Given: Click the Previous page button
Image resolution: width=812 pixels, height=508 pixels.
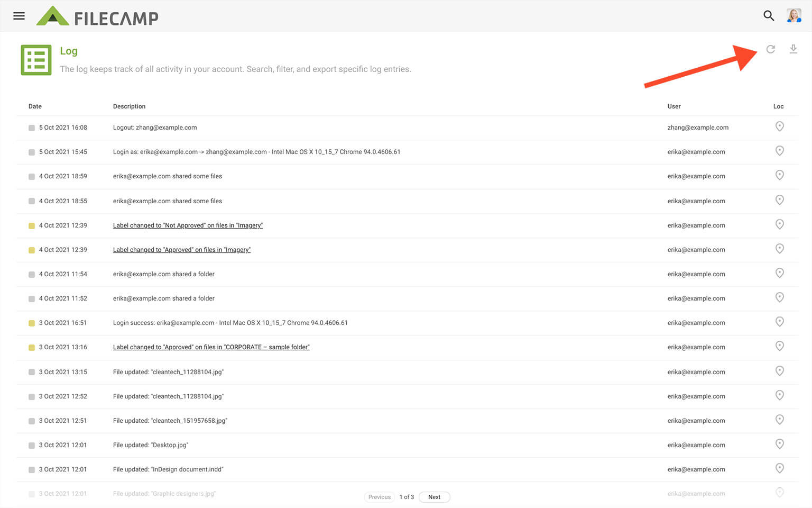Looking at the screenshot, I should click(x=379, y=497).
